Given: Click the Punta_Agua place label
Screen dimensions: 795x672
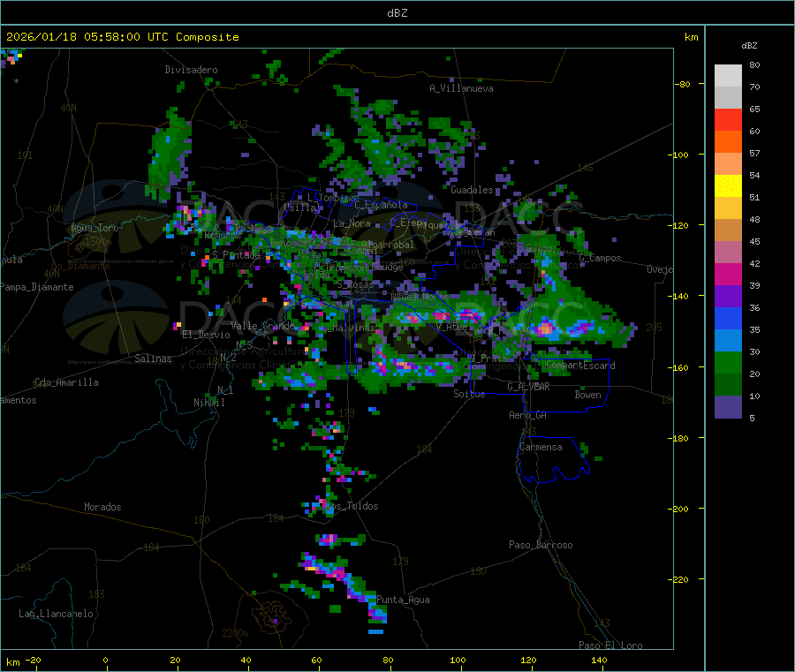Looking at the screenshot, I should pyautogui.click(x=403, y=600).
